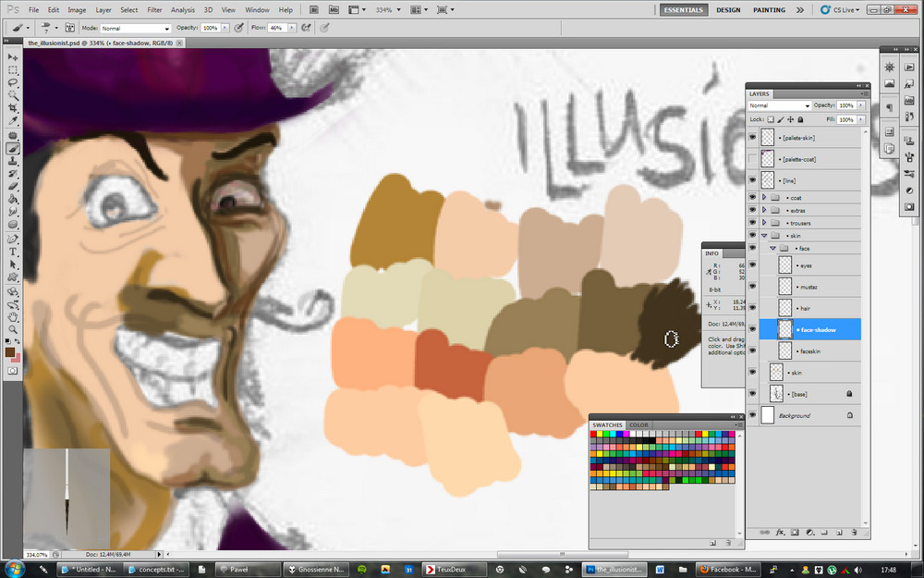Show the [palette-coat] layer
Screen dimensions: 924x578
[752, 159]
